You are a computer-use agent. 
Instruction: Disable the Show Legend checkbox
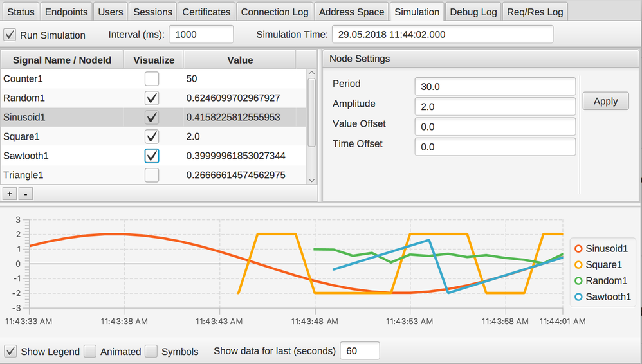pyautogui.click(x=11, y=351)
